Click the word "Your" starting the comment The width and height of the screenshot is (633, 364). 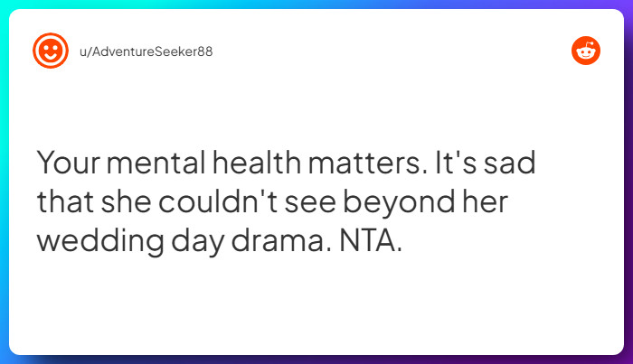(69, 164)
